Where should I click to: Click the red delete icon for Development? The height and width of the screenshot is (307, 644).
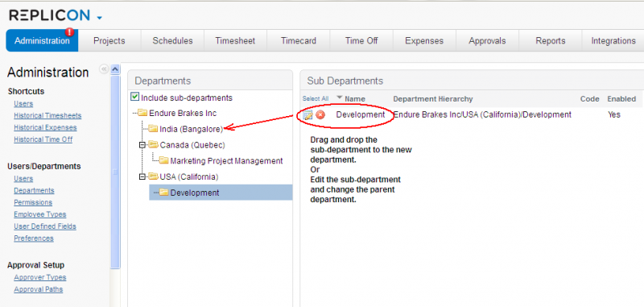coord(320,115)
